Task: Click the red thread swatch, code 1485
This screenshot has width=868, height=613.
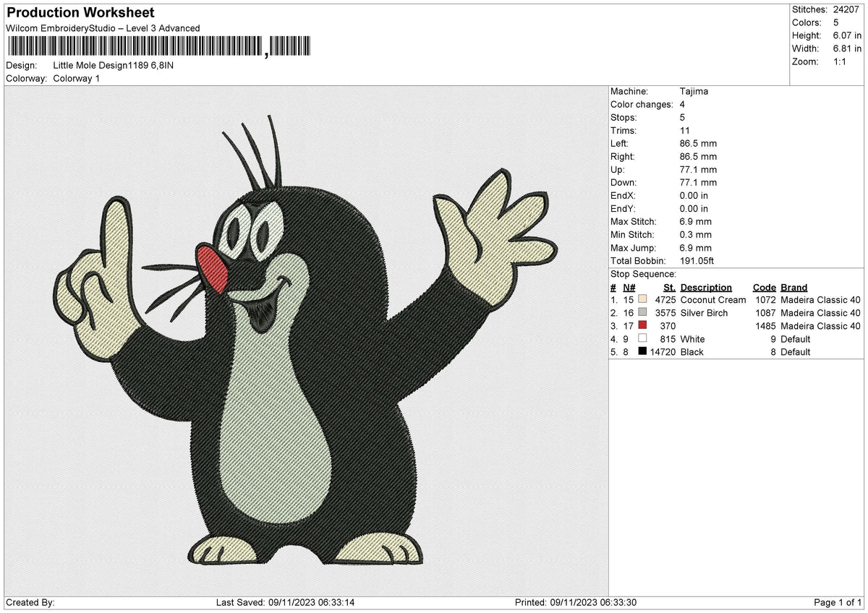Action: [642, 326]
